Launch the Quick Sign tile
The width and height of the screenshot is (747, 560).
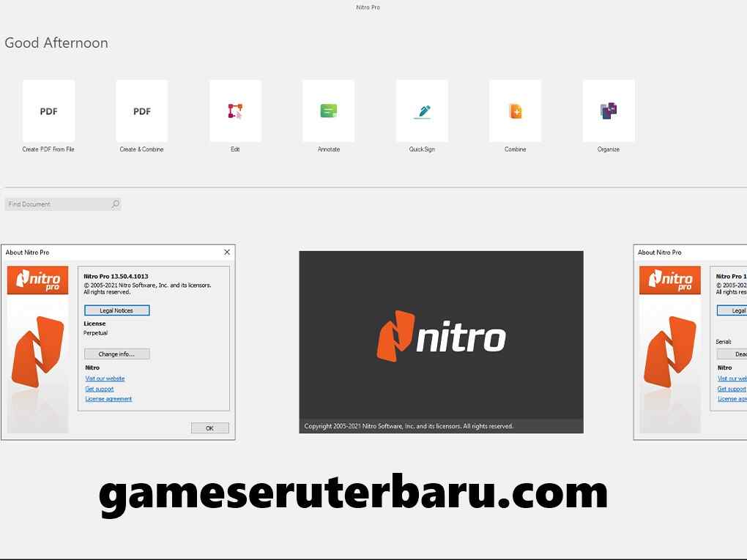click(422, 111)
